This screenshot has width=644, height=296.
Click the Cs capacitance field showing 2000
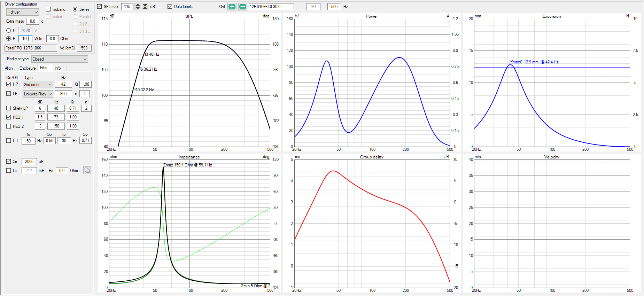[29, 162]
